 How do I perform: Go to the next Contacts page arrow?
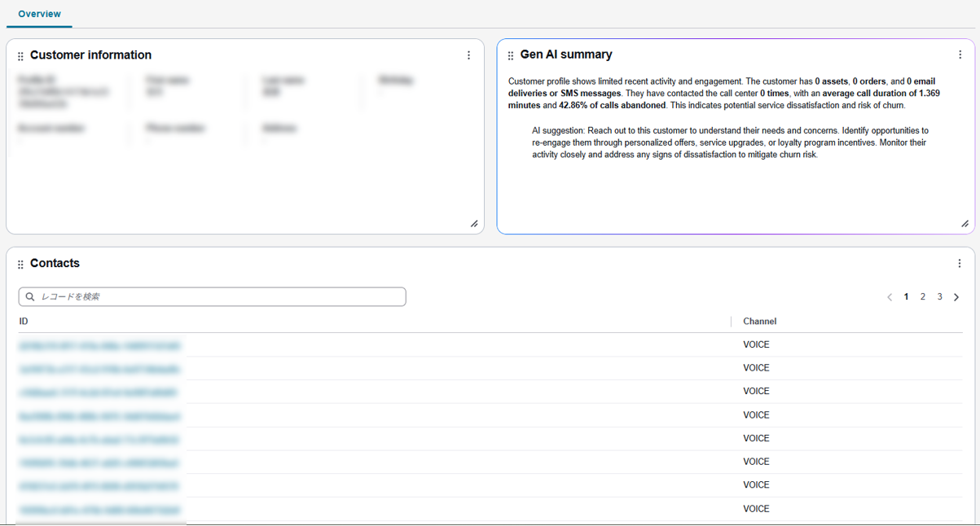(x=956, y=297)
